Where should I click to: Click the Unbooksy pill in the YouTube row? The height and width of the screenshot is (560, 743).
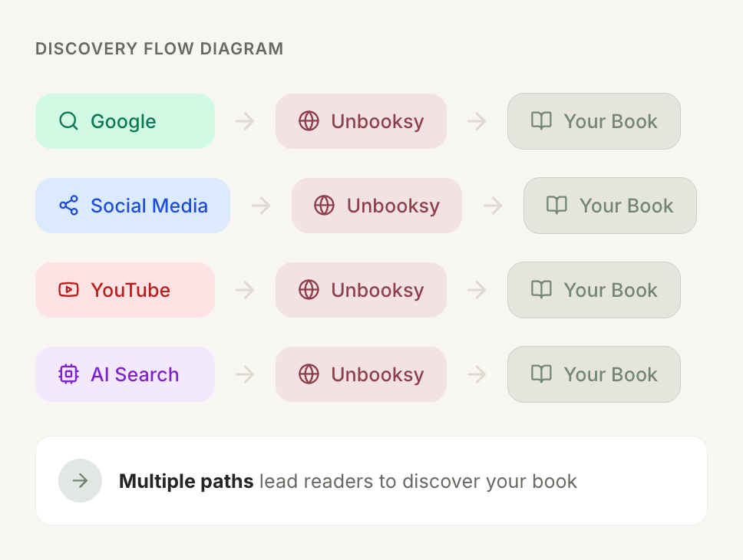pyautogui.click(x=361, y=289)
